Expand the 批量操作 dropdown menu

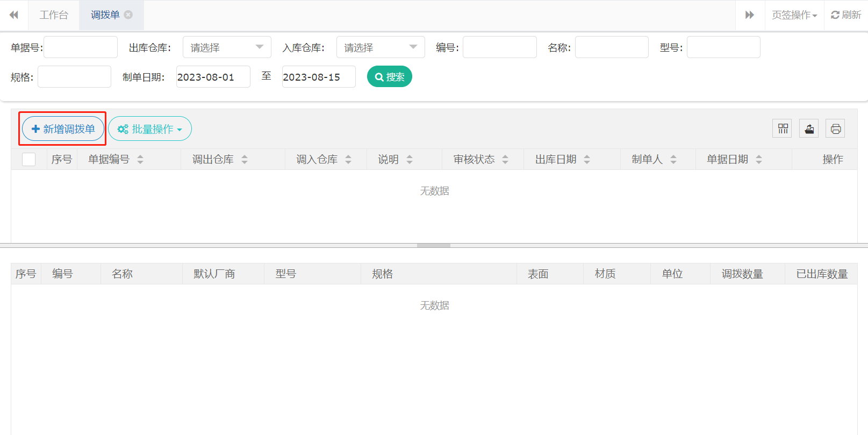pos(150,129)
